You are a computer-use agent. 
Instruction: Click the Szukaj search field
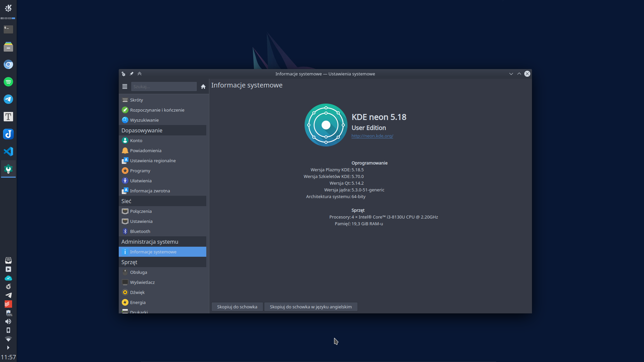tap(164, 86)
